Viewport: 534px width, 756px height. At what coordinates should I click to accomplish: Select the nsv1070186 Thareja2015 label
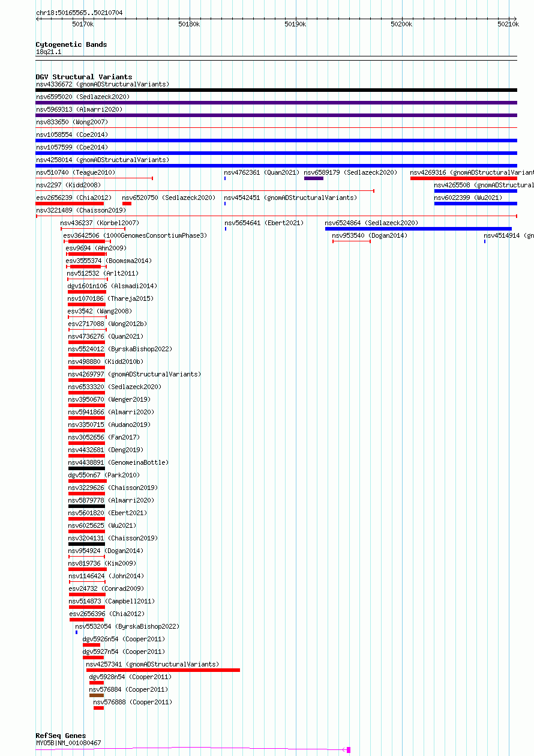(x=110, y=298)
